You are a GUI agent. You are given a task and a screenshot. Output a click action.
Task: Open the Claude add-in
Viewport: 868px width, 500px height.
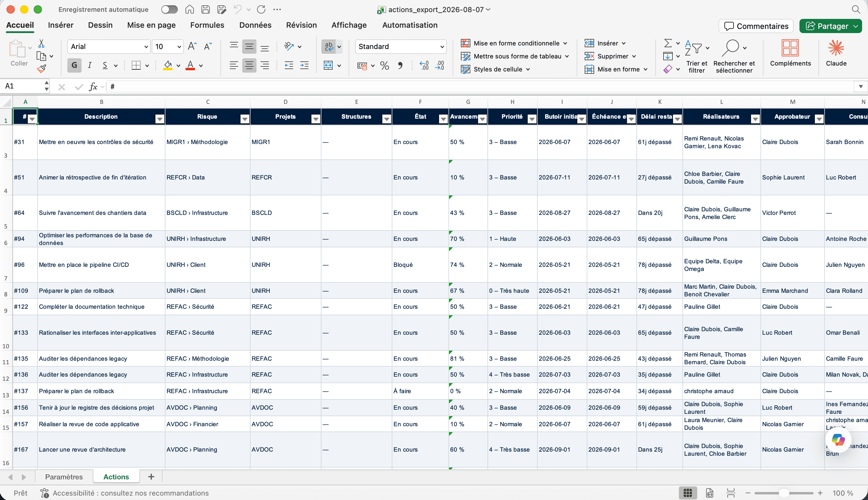coord(836,53)
